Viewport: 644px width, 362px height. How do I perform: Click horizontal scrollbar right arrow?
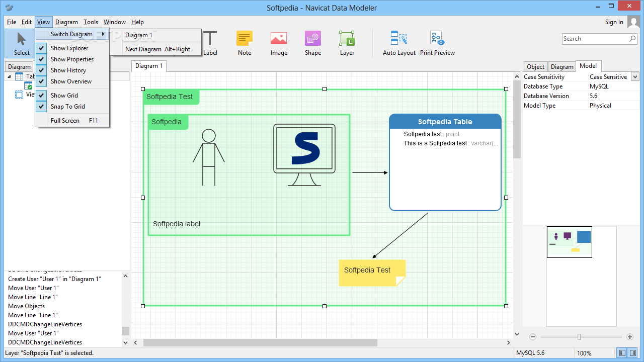click(509, 342)
